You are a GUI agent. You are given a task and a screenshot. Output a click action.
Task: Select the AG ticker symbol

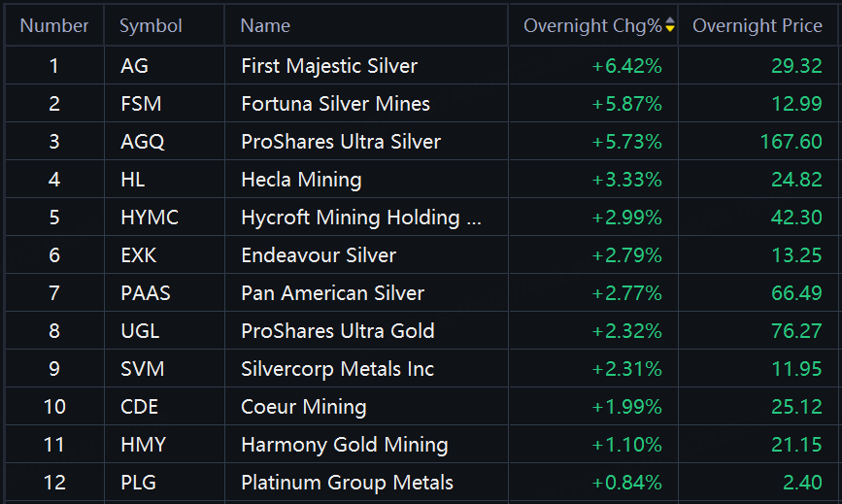click(135, 66)
